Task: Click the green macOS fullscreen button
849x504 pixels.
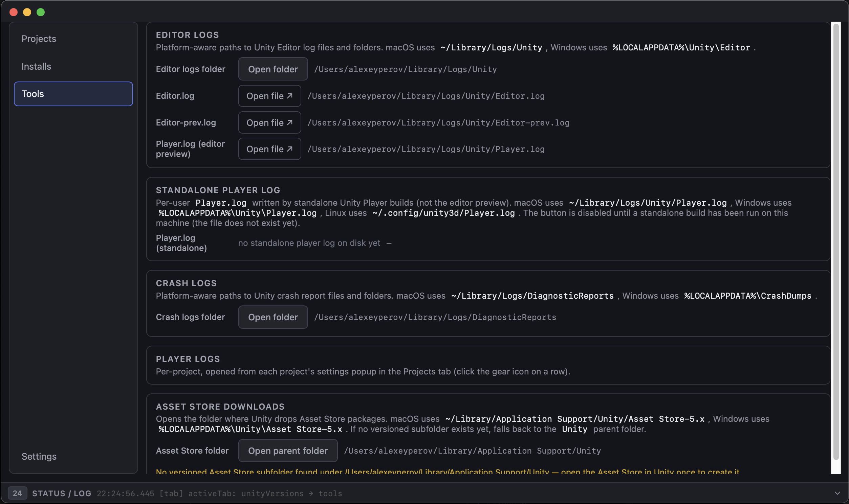Action: point(40,12)
